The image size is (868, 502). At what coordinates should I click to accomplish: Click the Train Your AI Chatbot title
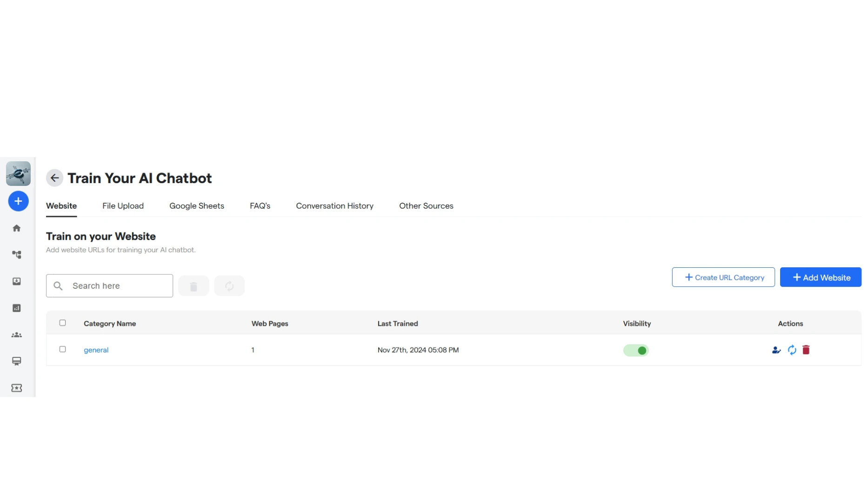[140, 178]
